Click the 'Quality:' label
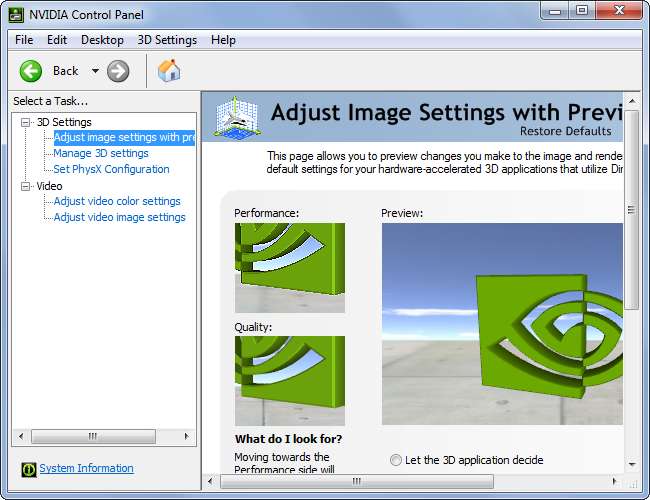The height and width of the screenshot is (500, 650). (253, 327)
